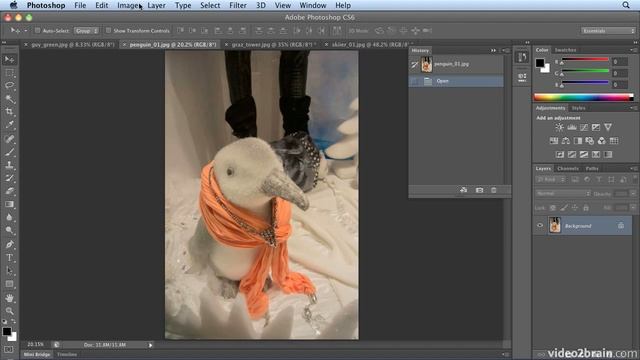Select the Background layer thumbnail

(555, 225)
